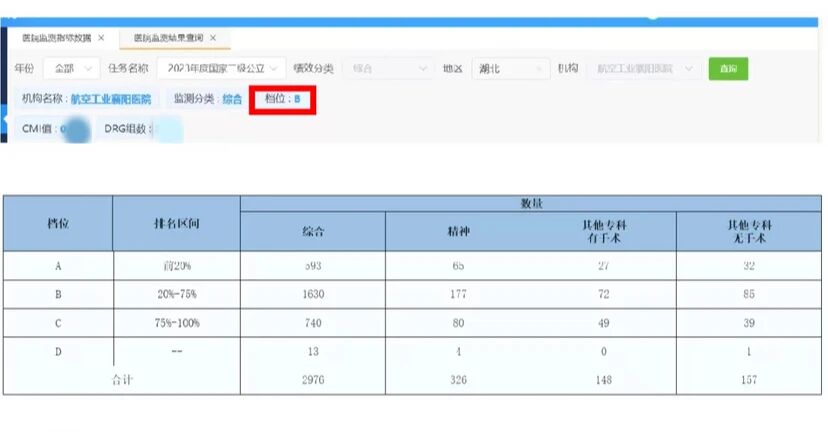Select the 1630 cell in row B

click(312, 295)
